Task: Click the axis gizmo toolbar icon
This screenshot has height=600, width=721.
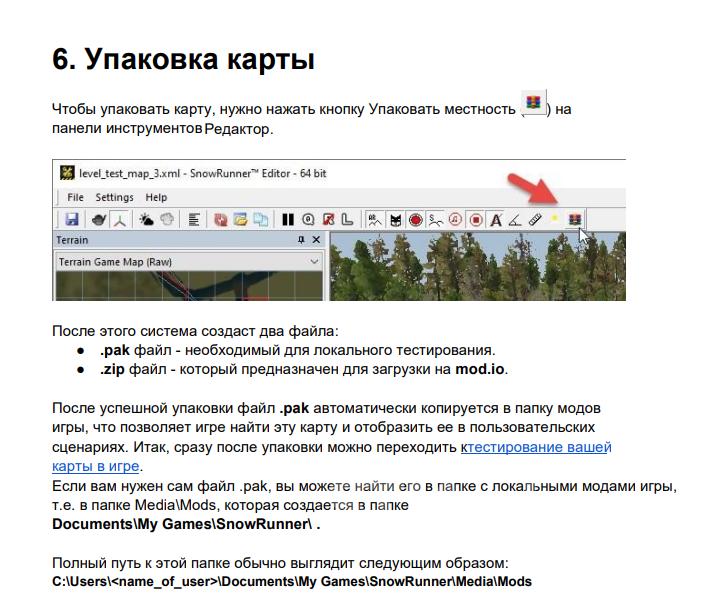Action: (119, 219)
